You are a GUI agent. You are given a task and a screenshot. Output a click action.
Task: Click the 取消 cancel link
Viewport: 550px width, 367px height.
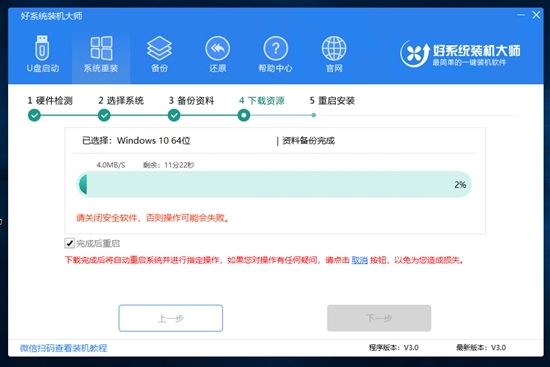click(x=360, y=260)
